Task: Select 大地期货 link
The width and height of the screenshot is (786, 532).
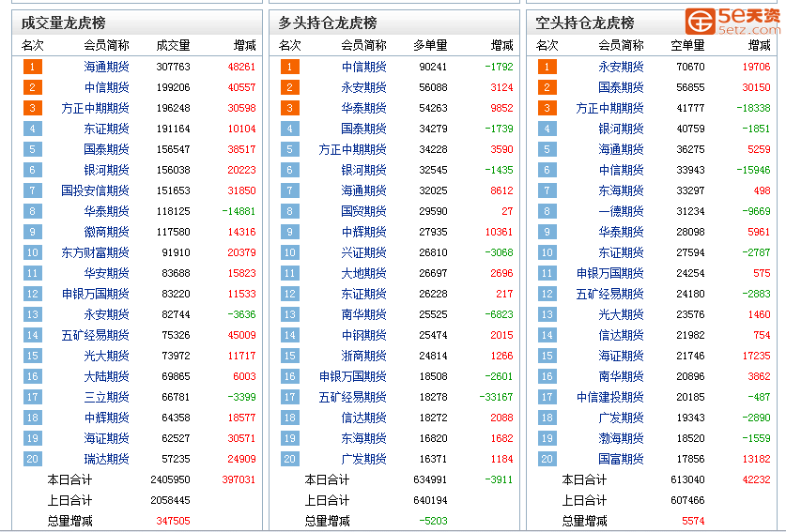Action: pyautogui.click(x=364, y=273)
